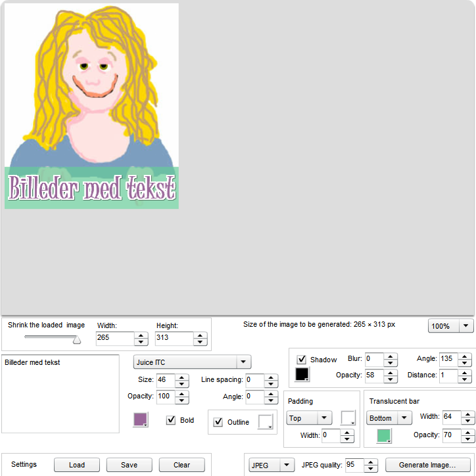
Task: Click the image Height field showing 313
Action: (174, 338)
